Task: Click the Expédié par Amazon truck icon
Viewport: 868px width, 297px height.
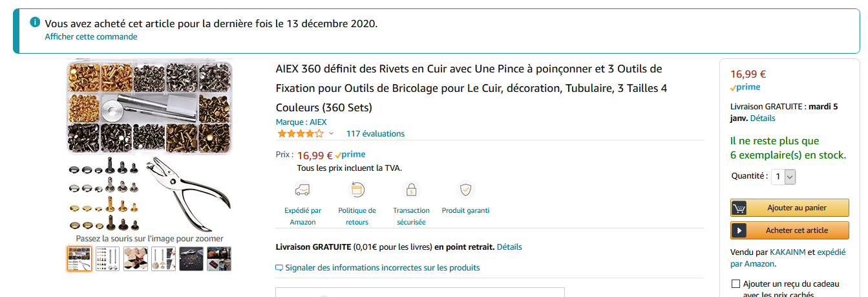Action: (302, 190)
